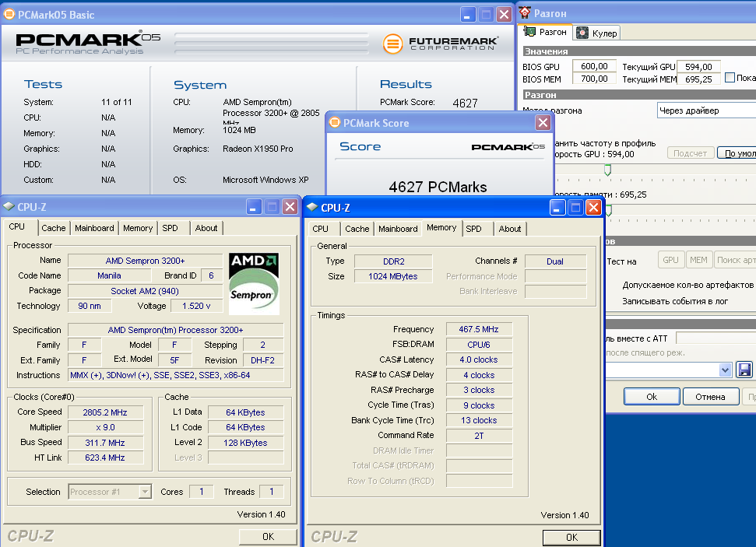Click Ok in the Разгон window
Viewport: 756px width, 547px height.
coord(652,397)
